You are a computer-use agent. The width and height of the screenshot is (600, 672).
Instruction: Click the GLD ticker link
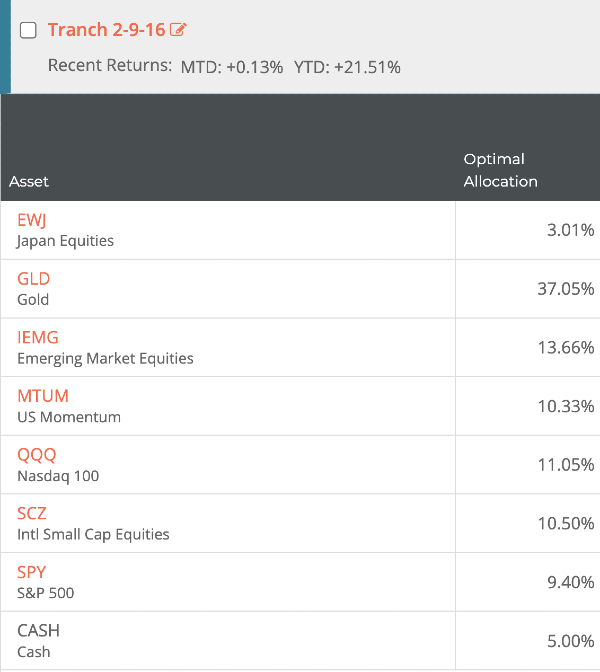tap(34, 279)
